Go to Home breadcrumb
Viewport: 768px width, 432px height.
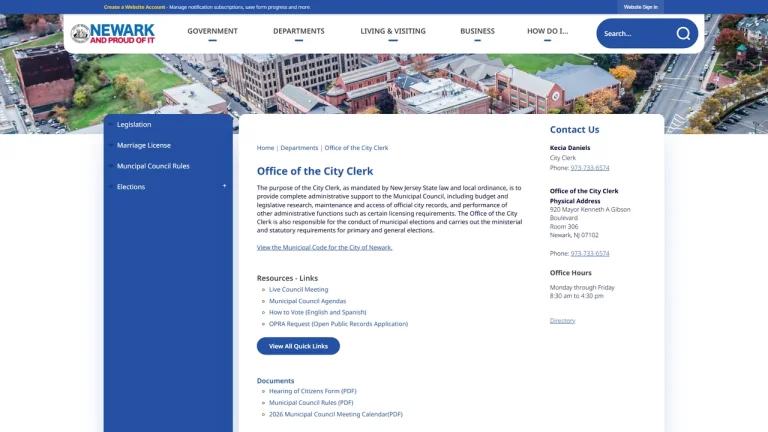[x=265, y=147]
